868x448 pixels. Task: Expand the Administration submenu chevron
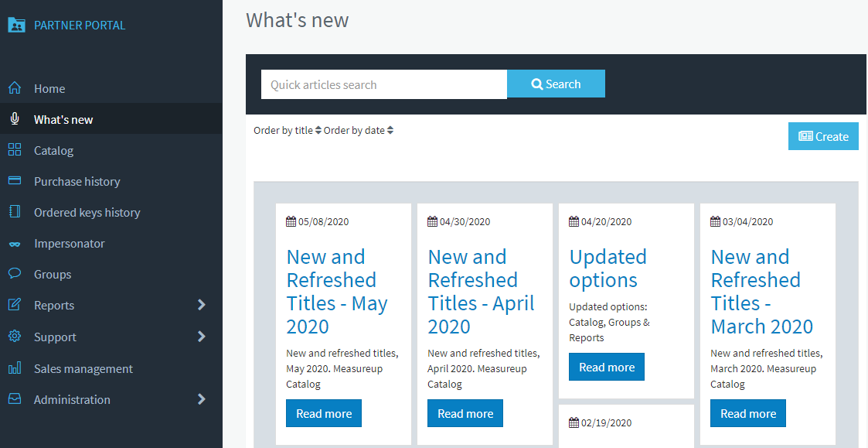coord(202,399)
